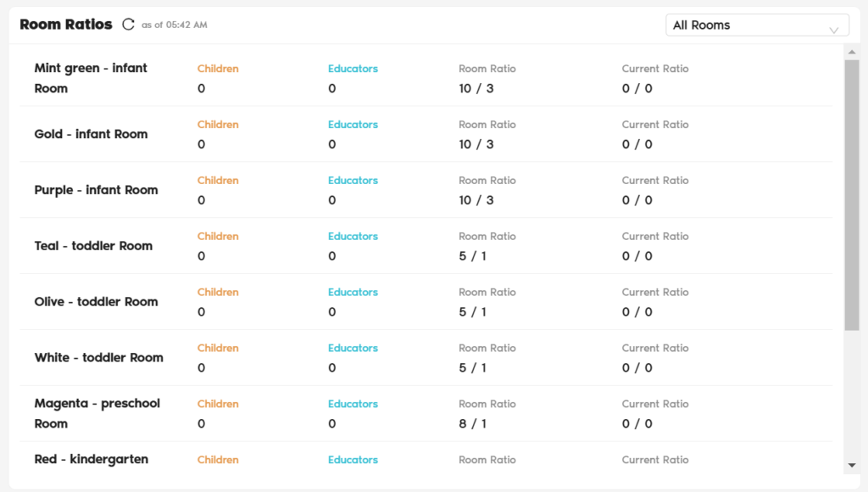Click Current Ratio value in Olive toddler row
Viewport: 868px width, 492px height.
pyautogui.click(x=637, y=312)
